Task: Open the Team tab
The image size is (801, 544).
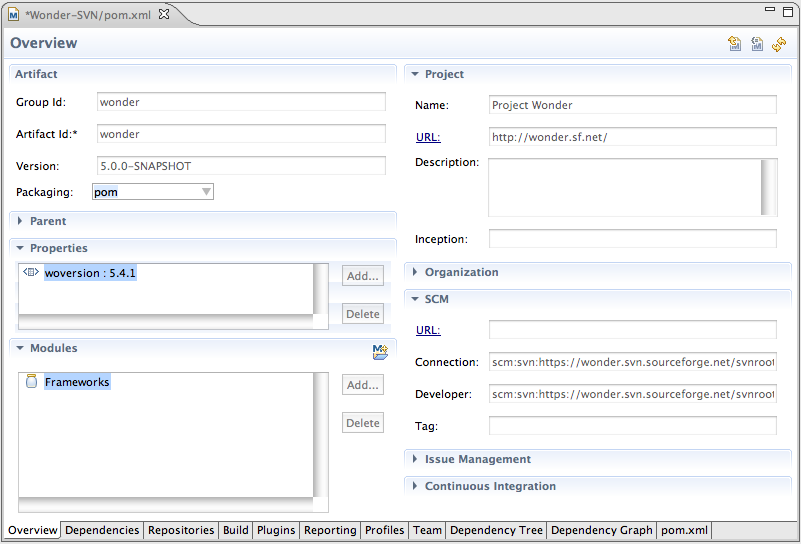Action: pos(427,530)
